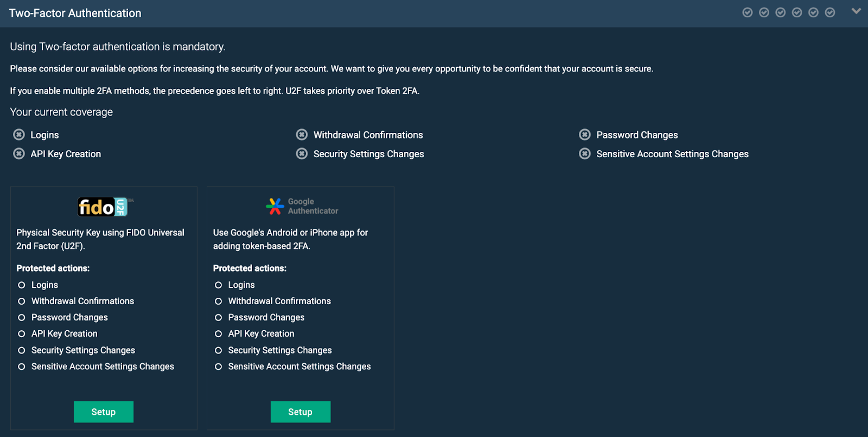Viewport: 868px width, 437px height.
Task: Click 'Using Two-factor authentication is mandatory.' text
Action: 118,47
